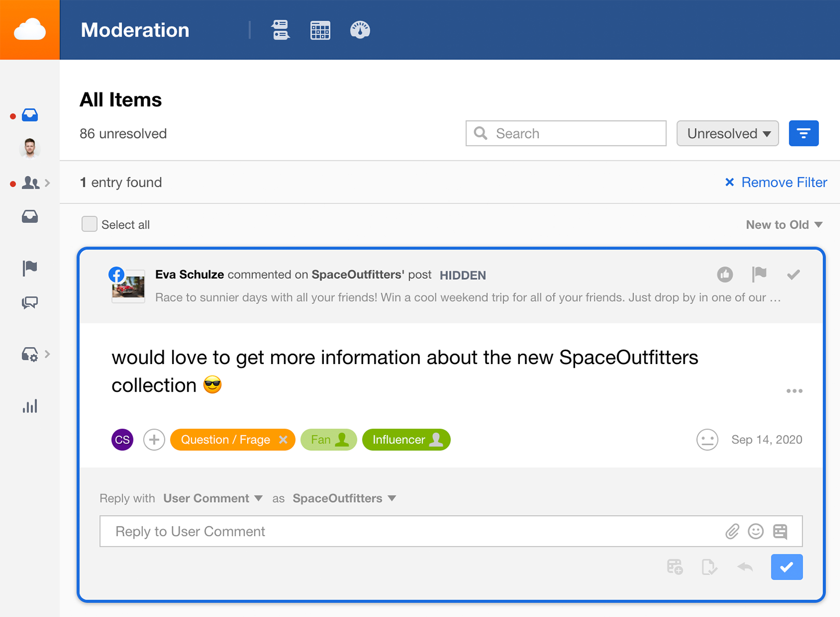The image size is (840, 617).
Task: Mark Eva Schulze's comment as resolved
Action: point(793,275)
